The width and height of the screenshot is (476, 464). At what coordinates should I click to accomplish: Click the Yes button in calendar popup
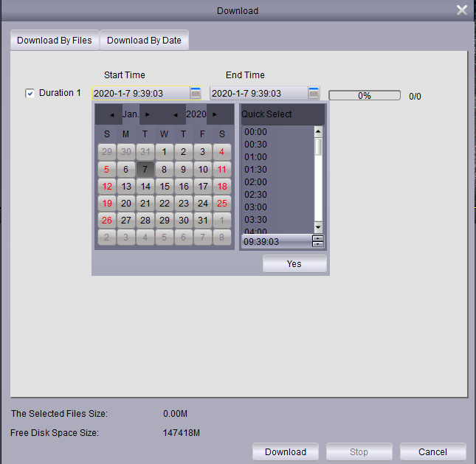point(294,263)
